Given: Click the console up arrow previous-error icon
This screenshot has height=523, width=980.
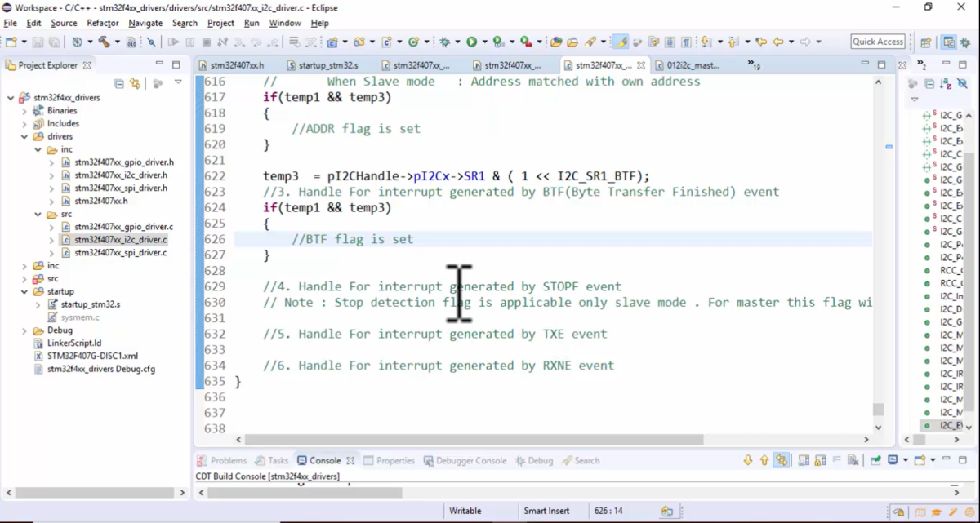Looking at the screenshot, I should (764, 460).
